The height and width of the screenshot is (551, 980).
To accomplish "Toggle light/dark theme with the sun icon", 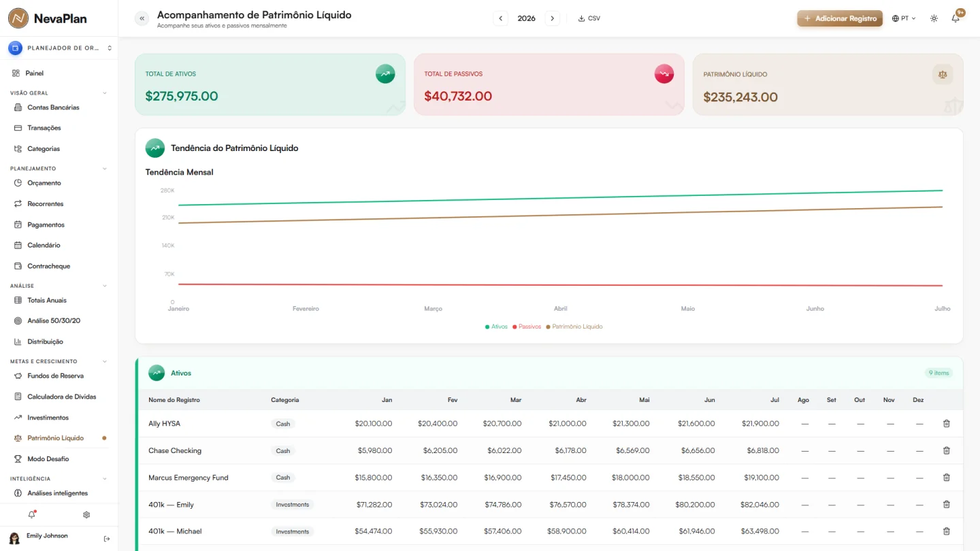I will pos(934,18).
